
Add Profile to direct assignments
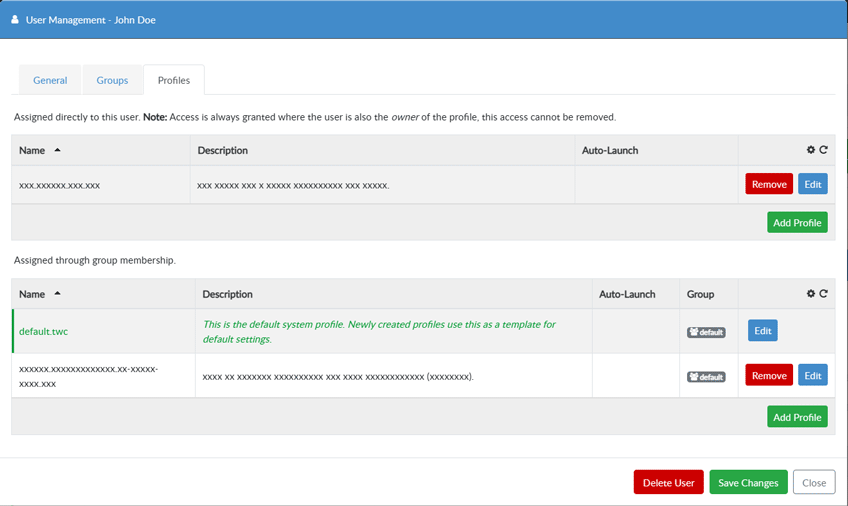[797, 222]
